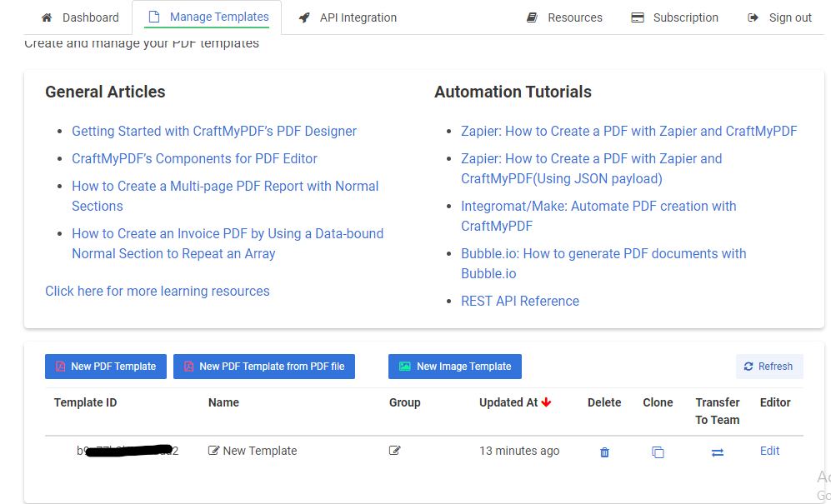Viewport: 831px width, 504px height.
Task: Delete the New Template row via trash icon
Action: 604,452
